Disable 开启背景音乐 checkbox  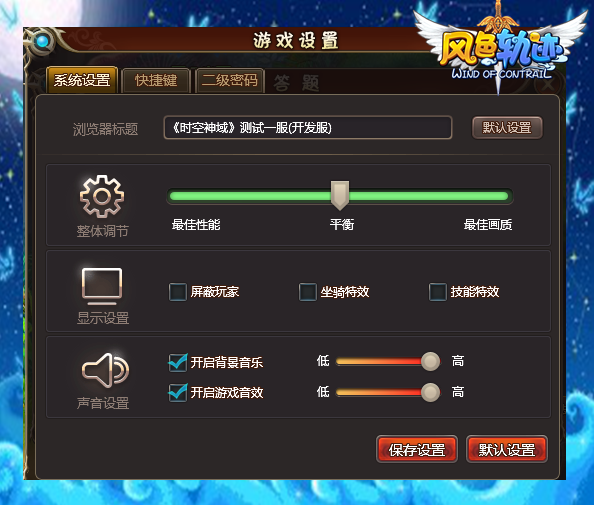click(x=178, y=362)
